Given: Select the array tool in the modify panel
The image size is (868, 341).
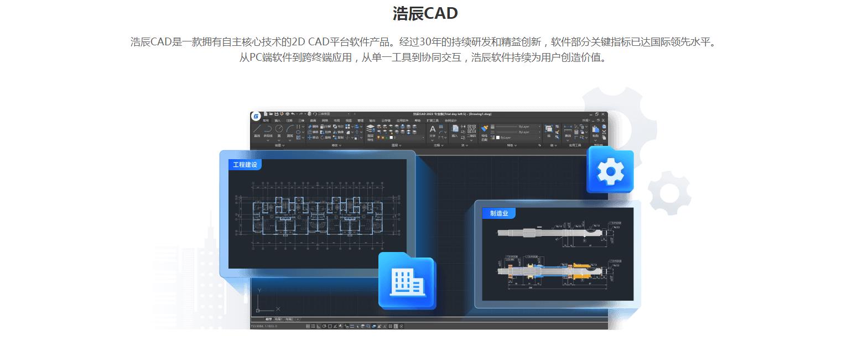Looking at the screenshot, I should (x=347, y=127).
